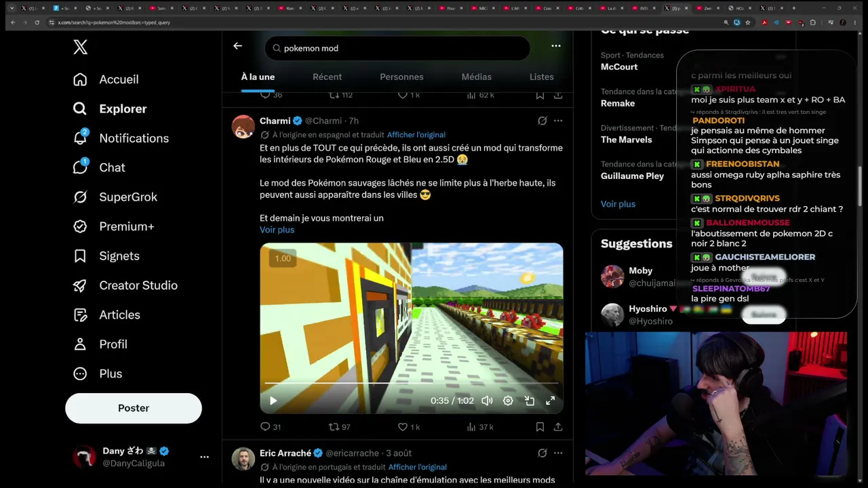Open Creator Studio in the sidebar
The width and height of the screenshot is (868, 488).
tap(125, 285)
